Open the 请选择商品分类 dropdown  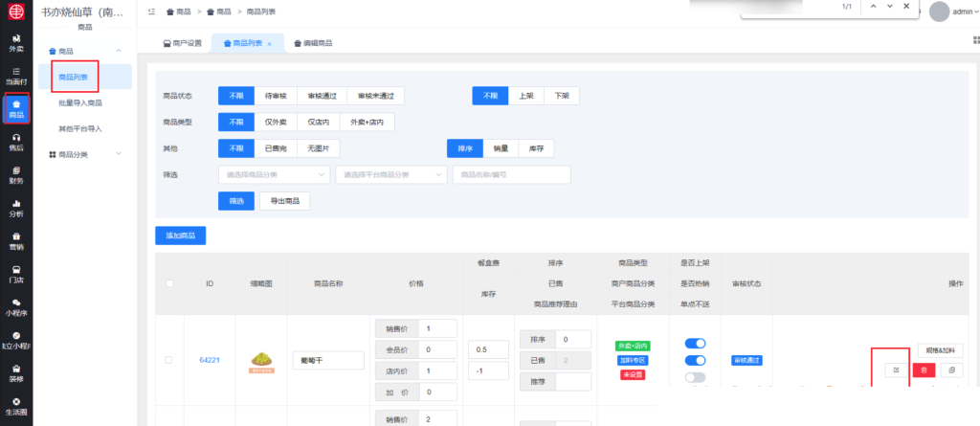tap(274, 175)
